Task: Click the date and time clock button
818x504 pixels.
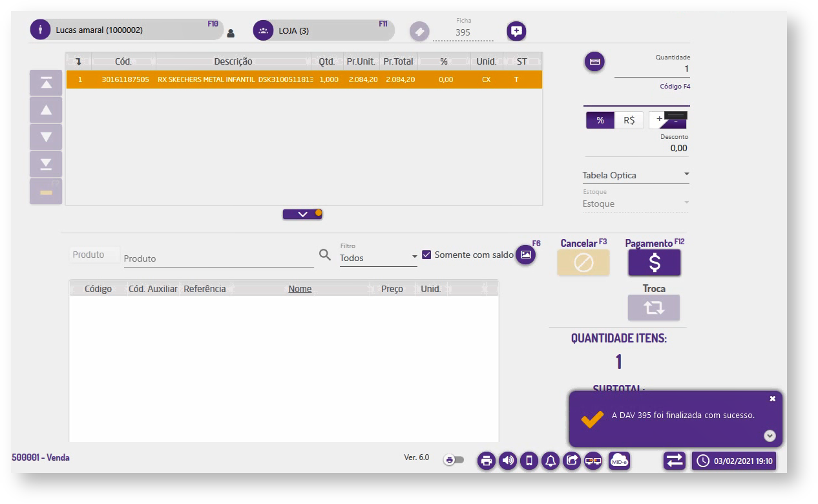Action: (x=734, y=461)
